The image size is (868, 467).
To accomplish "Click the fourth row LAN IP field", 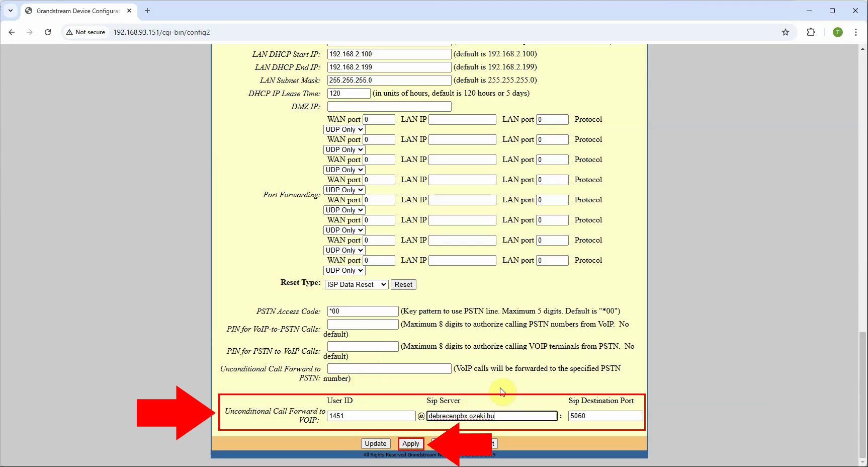I will coord(462,180).
